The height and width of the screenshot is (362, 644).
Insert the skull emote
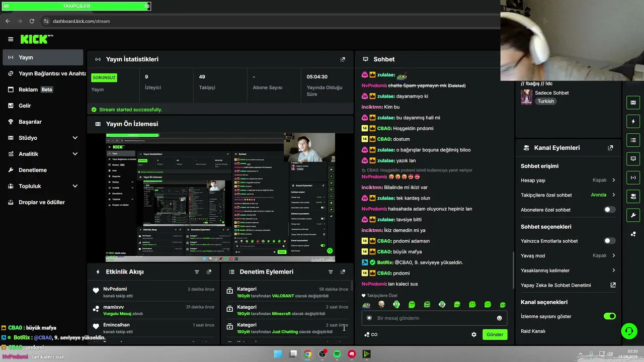click(381, 305)
